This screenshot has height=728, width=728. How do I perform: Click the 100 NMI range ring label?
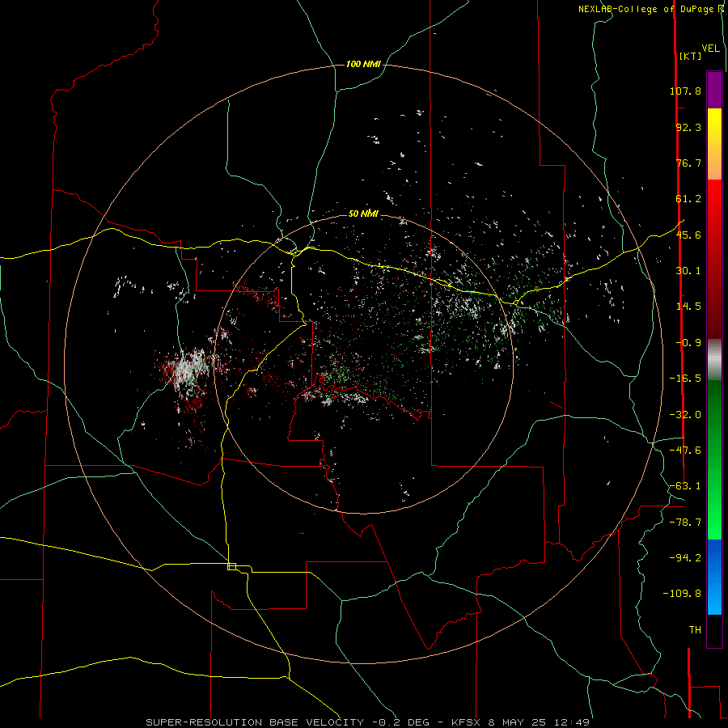coord(363,64)
